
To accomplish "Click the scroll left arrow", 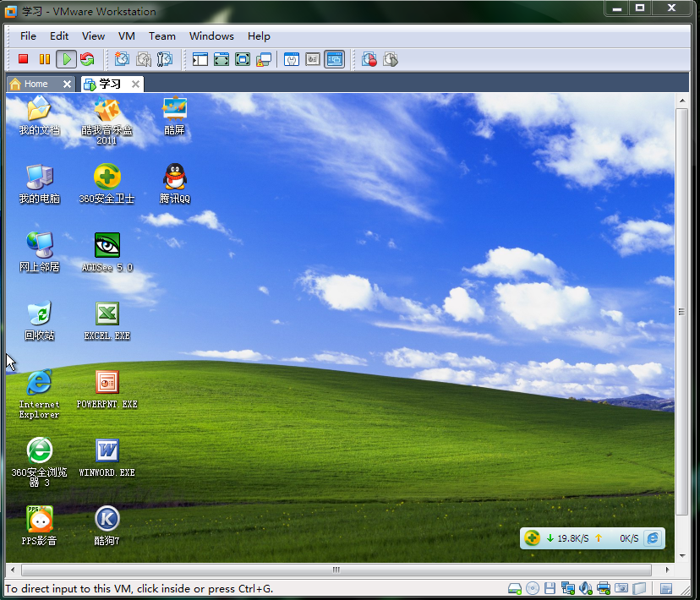I will [13, 570].
